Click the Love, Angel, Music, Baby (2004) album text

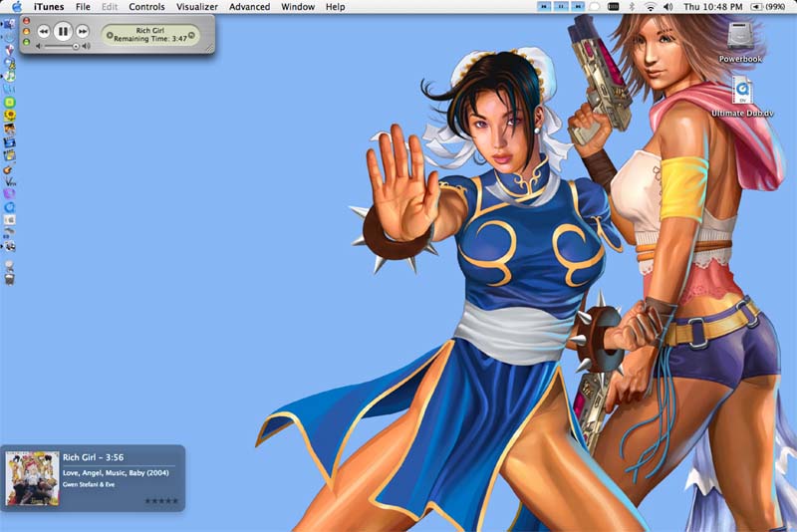click(x=116, y=472)
